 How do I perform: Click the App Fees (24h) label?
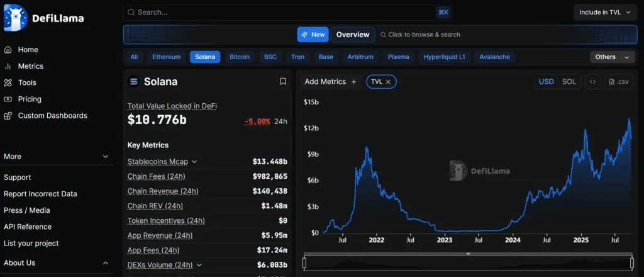[x=153, y=251]
